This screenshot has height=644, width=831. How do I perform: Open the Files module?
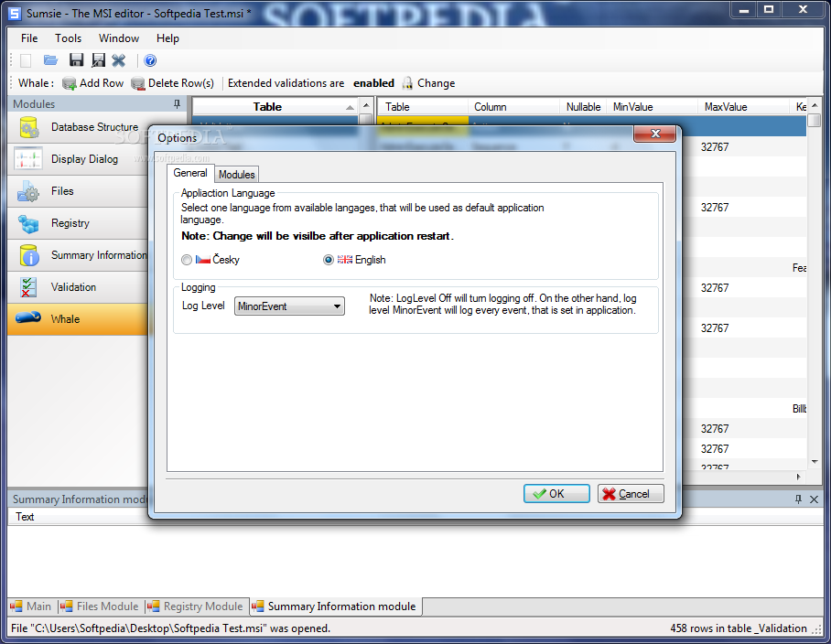78,191
